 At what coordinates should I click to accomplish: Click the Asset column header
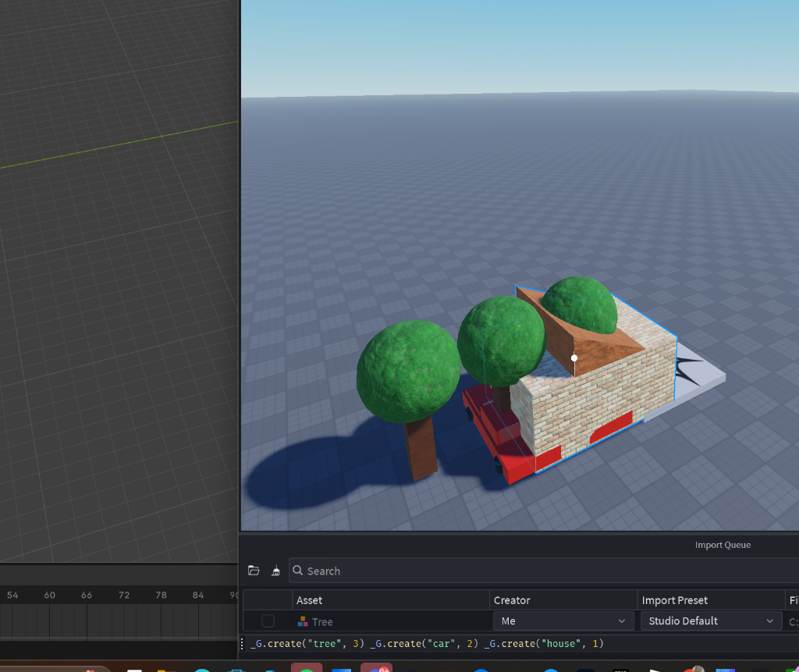coord(309,600)
